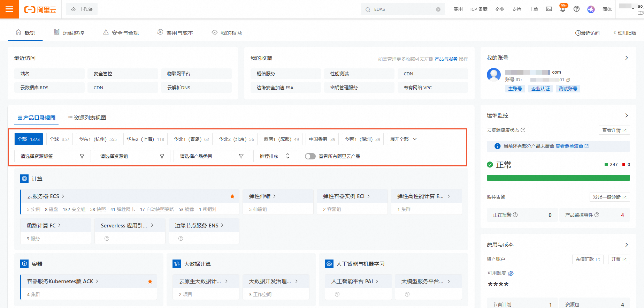Viewport: 644px width, 308px height.
Task: Open the resource group filter dropdown
Action: click(132, 156)
